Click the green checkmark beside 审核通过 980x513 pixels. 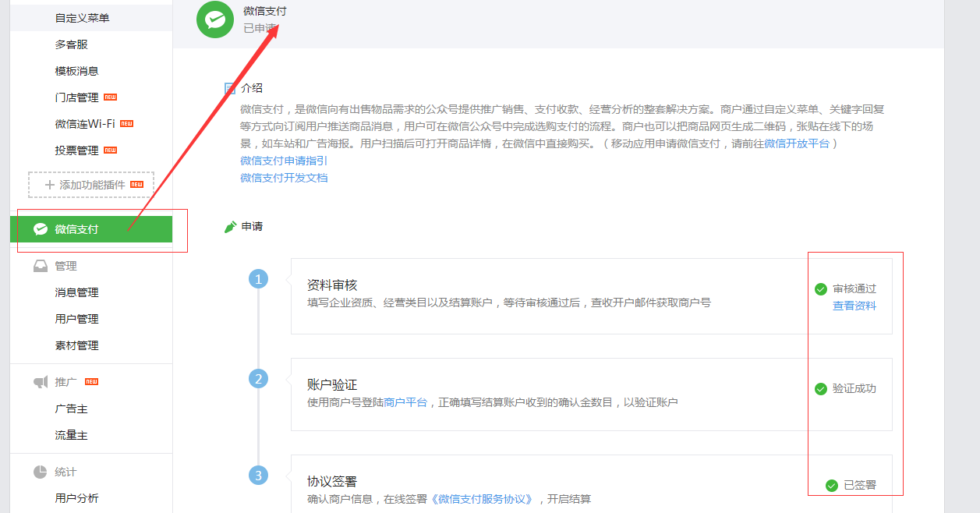tap(820, 289)
